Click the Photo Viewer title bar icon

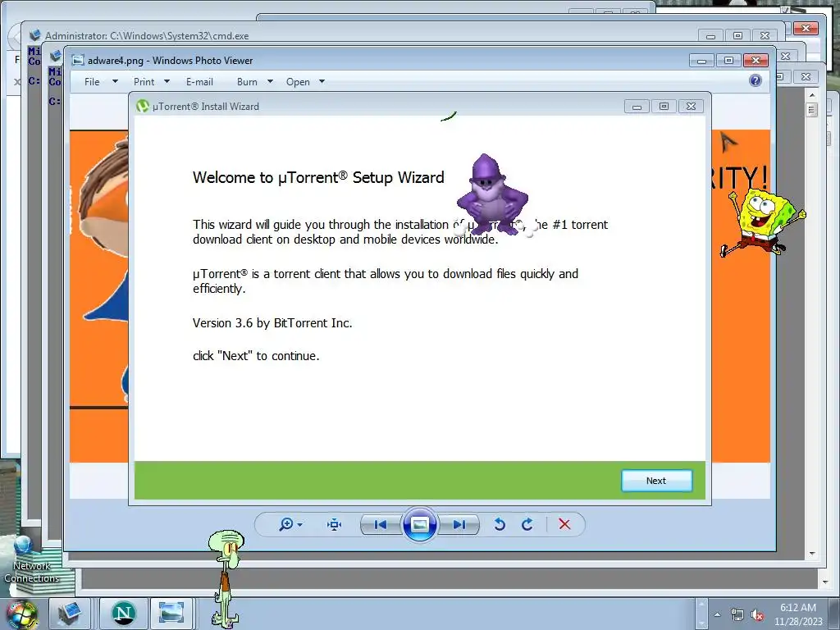point(78,60)
